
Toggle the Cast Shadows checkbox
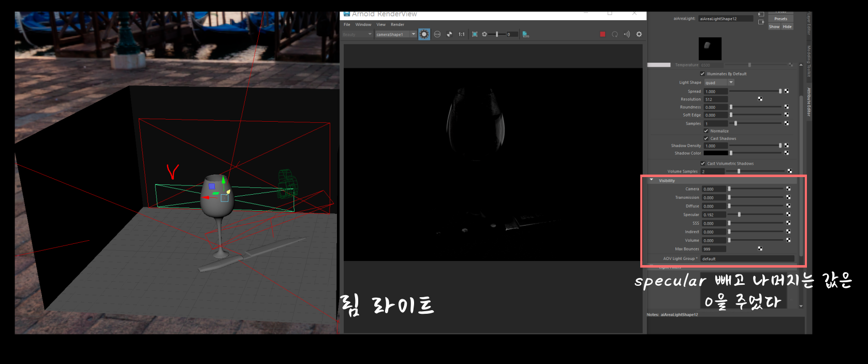pyautogui.click(x=706, y=138)
